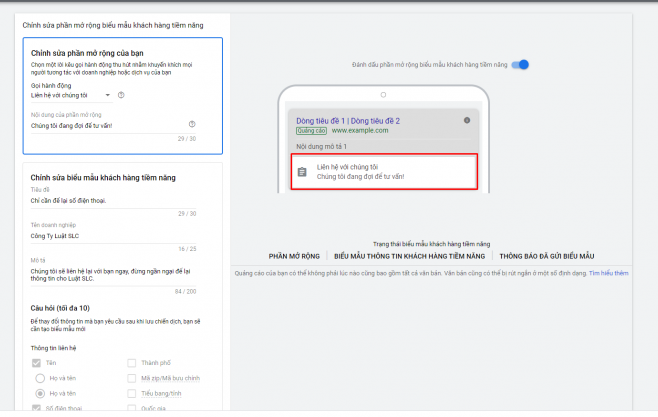Open help icon beside extension text field

click(x=192, y=124)
